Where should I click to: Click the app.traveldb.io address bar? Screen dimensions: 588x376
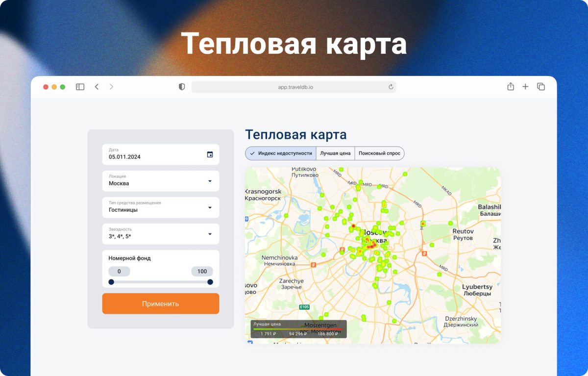tap(294, 87)
